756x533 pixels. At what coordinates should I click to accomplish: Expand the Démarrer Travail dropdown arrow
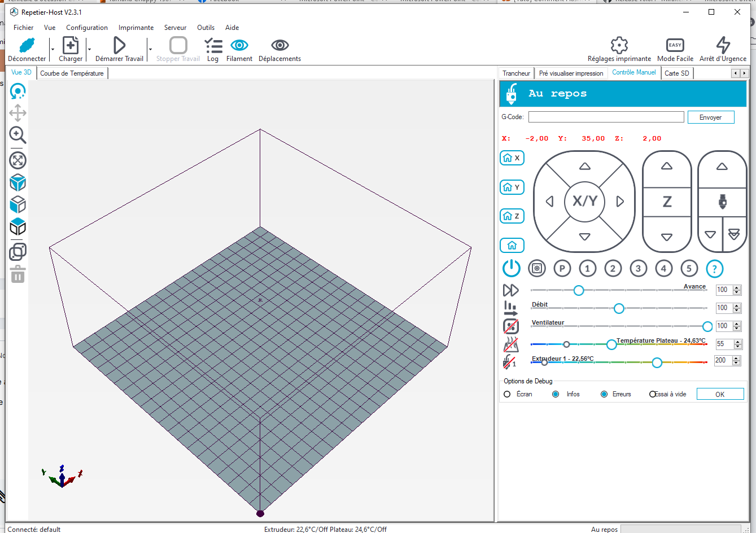pyautogui.click(x=150, y=50)
